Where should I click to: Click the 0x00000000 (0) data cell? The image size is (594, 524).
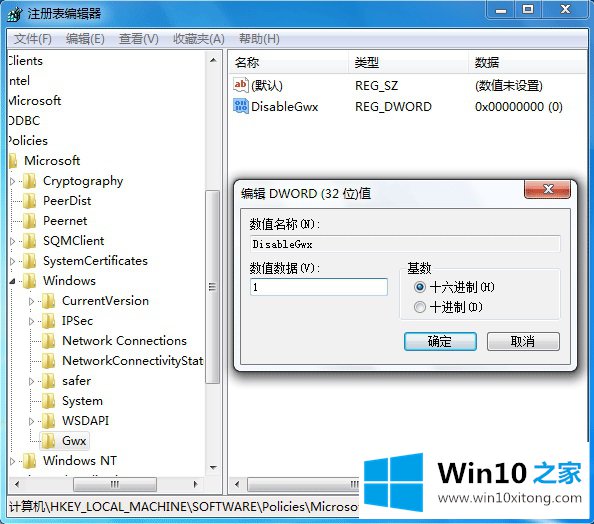click(x=519, y=106)
